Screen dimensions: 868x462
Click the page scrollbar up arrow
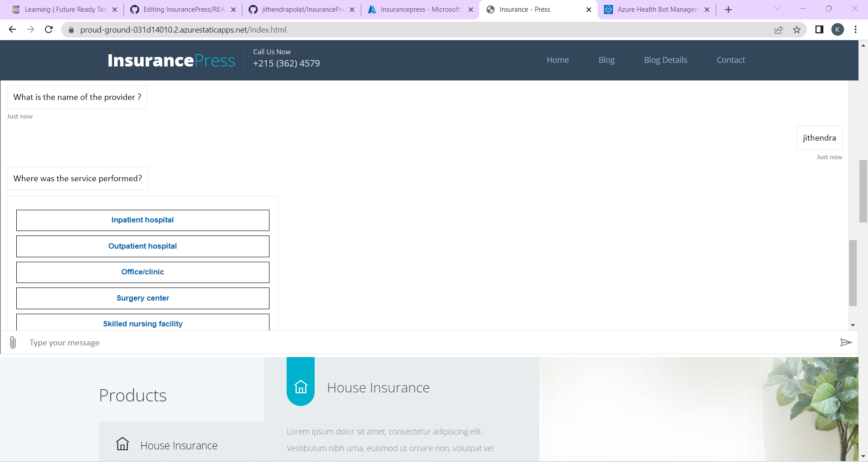(863, 45)
